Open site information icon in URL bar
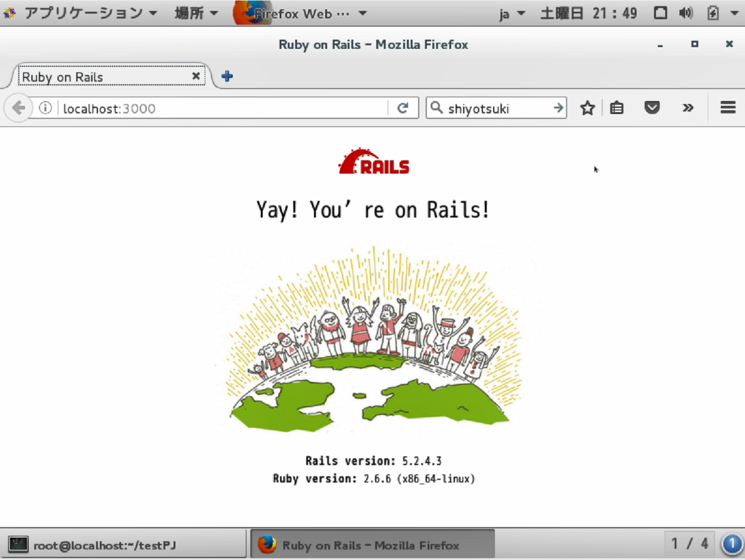The image size is (745, 560). coord(45,108)
